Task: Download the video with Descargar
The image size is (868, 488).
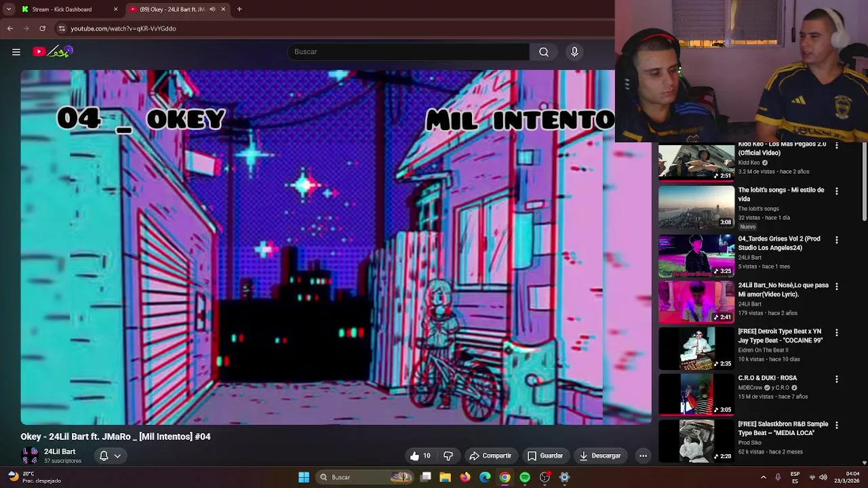Action: (600, 455)
